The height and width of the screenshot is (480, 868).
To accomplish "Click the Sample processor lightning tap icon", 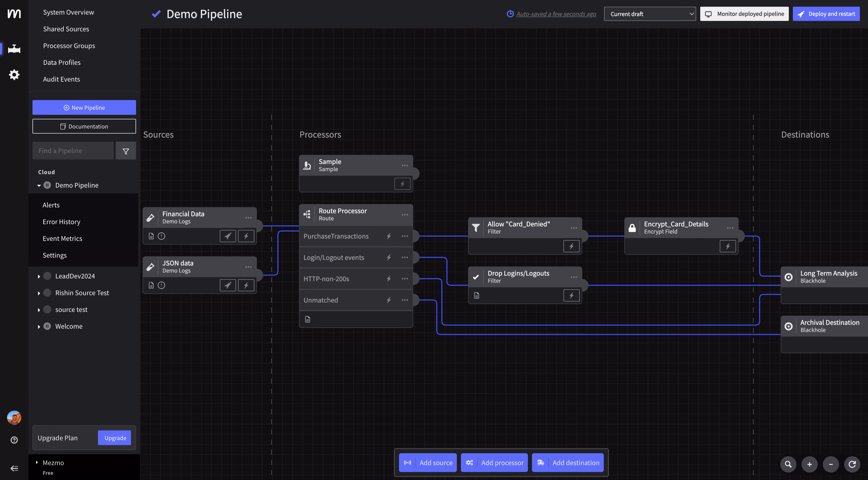I will (402, 184).
